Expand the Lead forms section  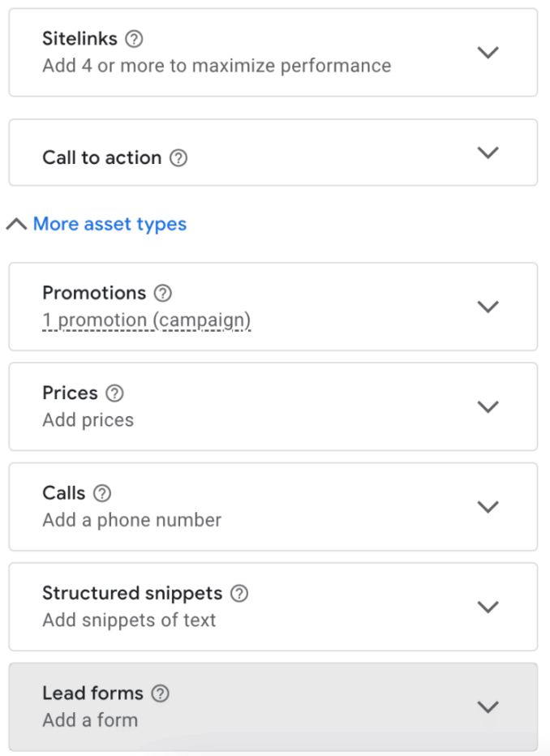point(488,707)
